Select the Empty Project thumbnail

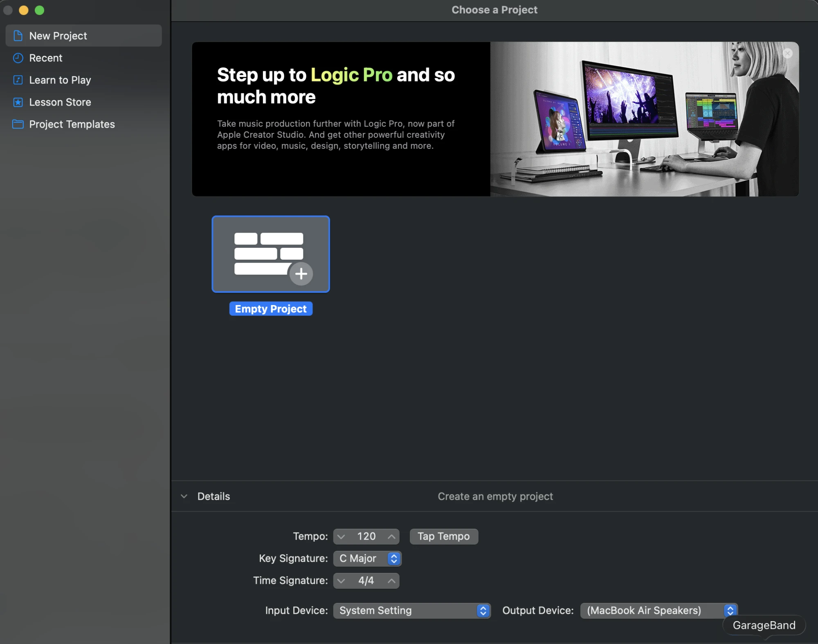[271, 254]
